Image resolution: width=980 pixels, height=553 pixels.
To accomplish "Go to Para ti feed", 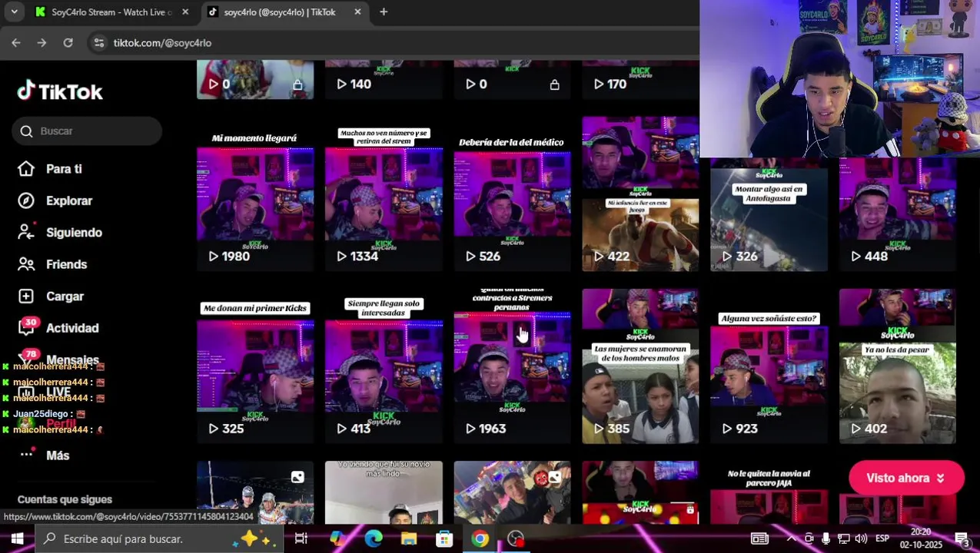I will point(64,169).
